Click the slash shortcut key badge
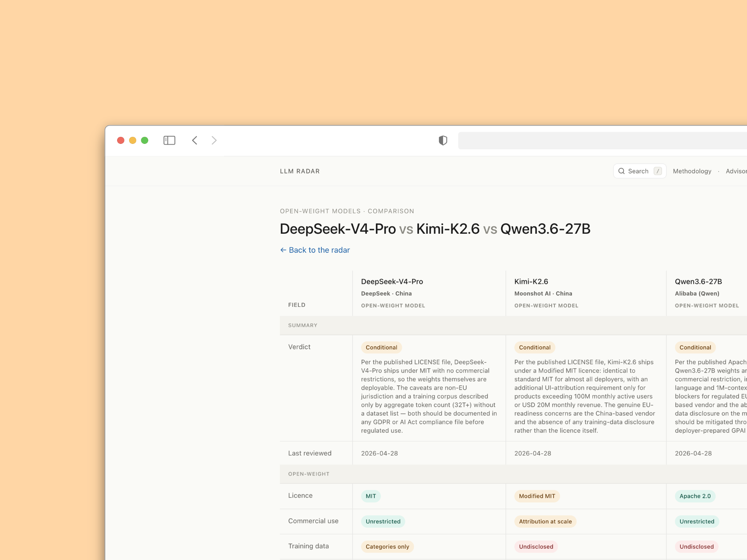This screenshot has height=560, width=747. click(658, 171)
